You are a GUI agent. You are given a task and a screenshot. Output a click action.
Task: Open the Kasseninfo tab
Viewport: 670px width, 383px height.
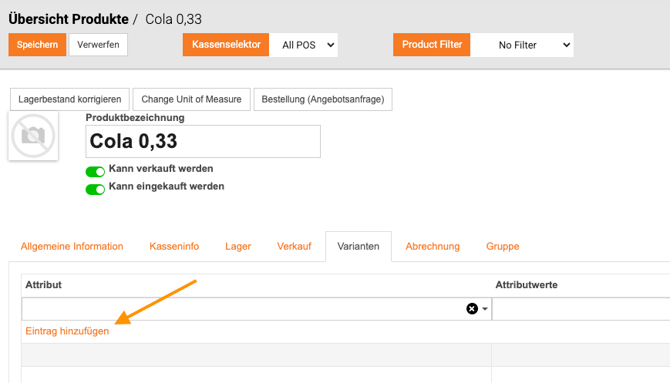(174, 246)
